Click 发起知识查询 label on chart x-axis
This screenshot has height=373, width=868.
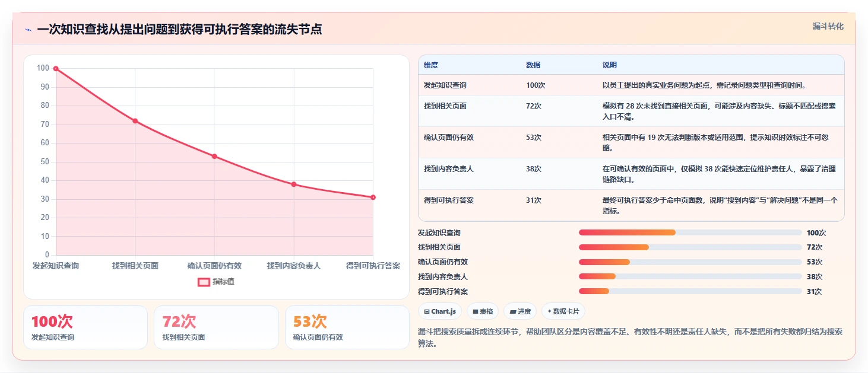[x=56, y=266]
